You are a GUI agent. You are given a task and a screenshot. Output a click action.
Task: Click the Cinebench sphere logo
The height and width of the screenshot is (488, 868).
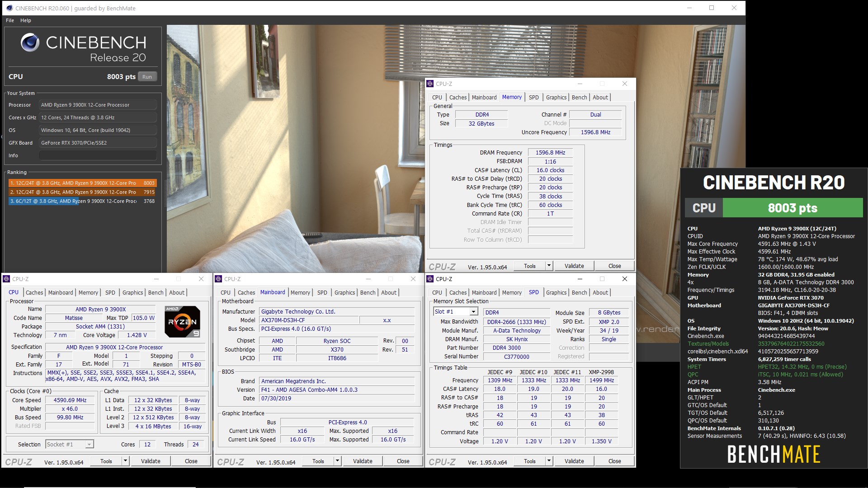pos(30,43)
